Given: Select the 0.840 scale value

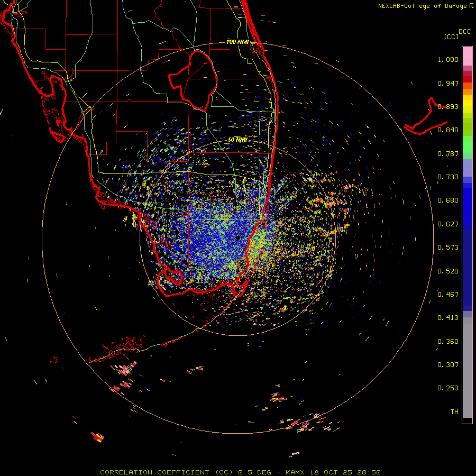Looking at the screenshot, I should [448, 130].
